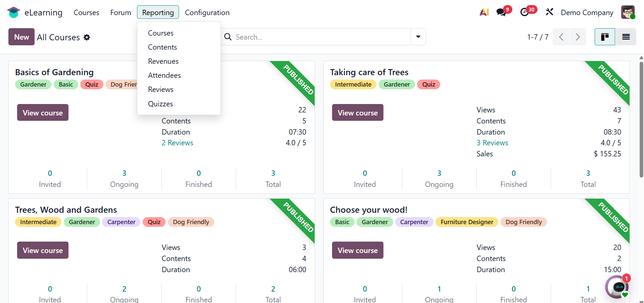Select Revenues from the Reporting menu
The height and width of the screenshot is (303, 644).
163,61
